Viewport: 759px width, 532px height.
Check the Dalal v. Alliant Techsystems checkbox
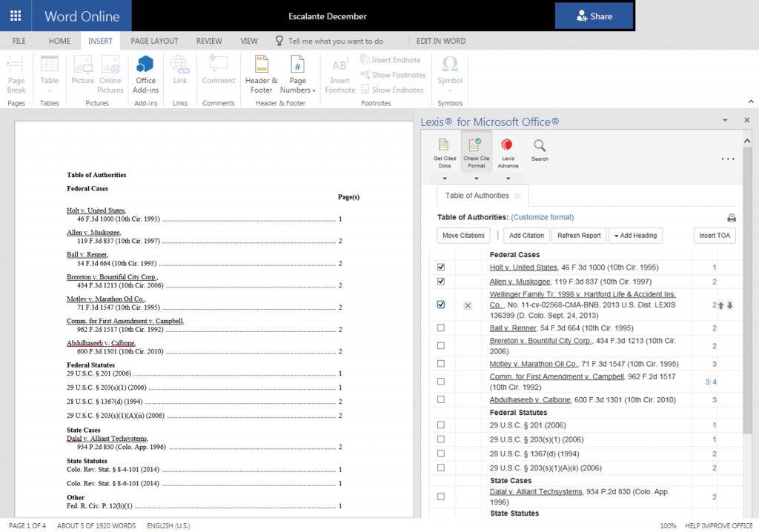coord(440,496)
